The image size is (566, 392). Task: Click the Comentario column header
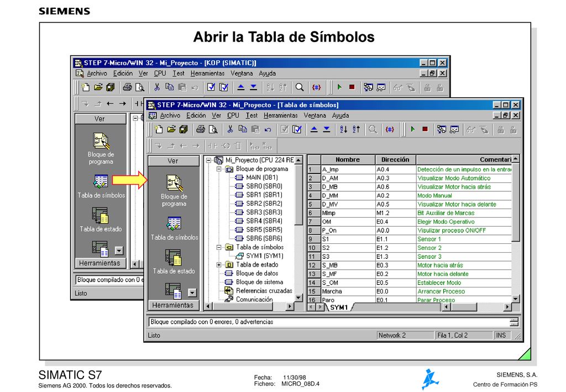[464, 160]
